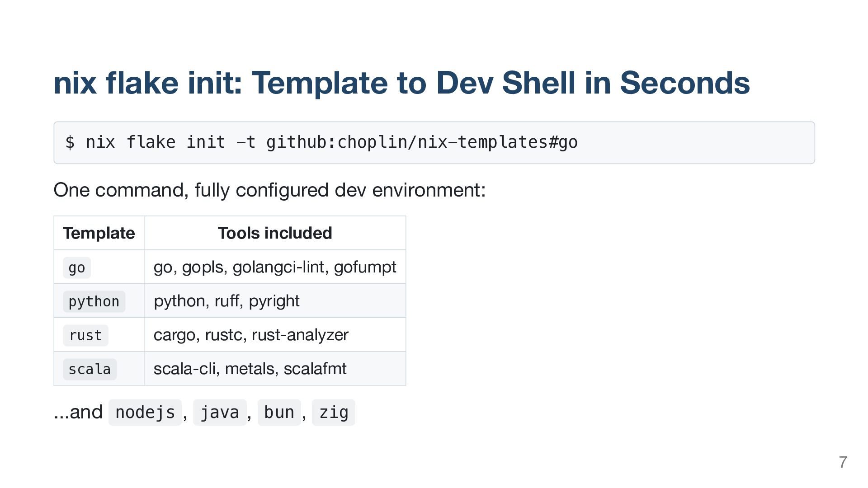Click the slide title heading
Image resolution: width=868 pixels, height=488 pixels.
point(401,83)
